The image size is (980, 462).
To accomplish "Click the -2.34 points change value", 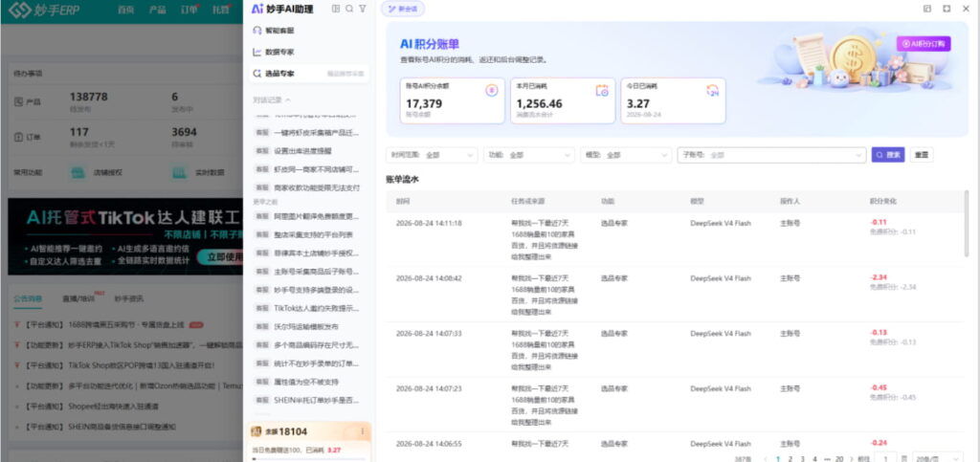I will [879, 277].
